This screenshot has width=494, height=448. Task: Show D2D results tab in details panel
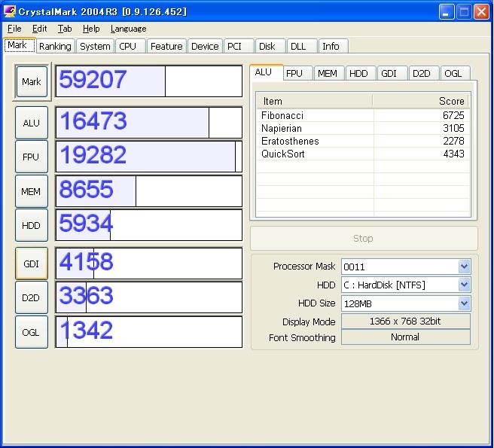(x=423, y=73)
